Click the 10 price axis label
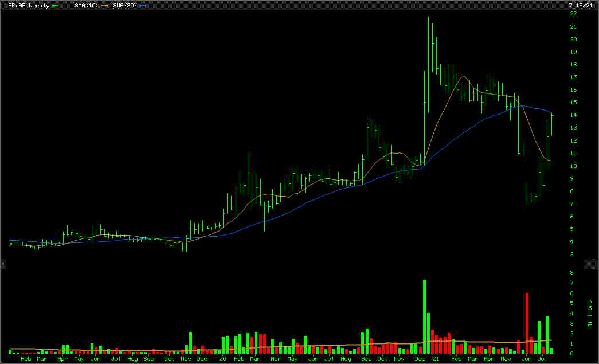Screen dimensions: 599x364 pyautogui.click(x=573, y=166)
